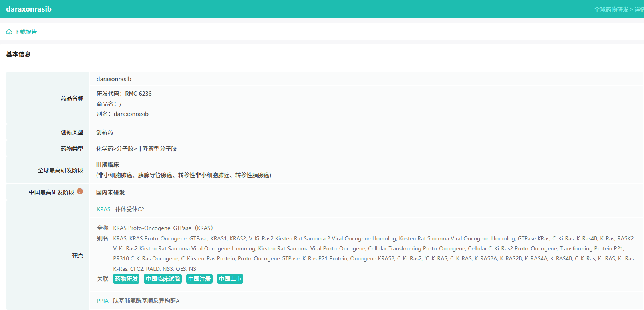Click the 化学药>分子胶>非降解型分子胶 drug type text

(136, 149)
